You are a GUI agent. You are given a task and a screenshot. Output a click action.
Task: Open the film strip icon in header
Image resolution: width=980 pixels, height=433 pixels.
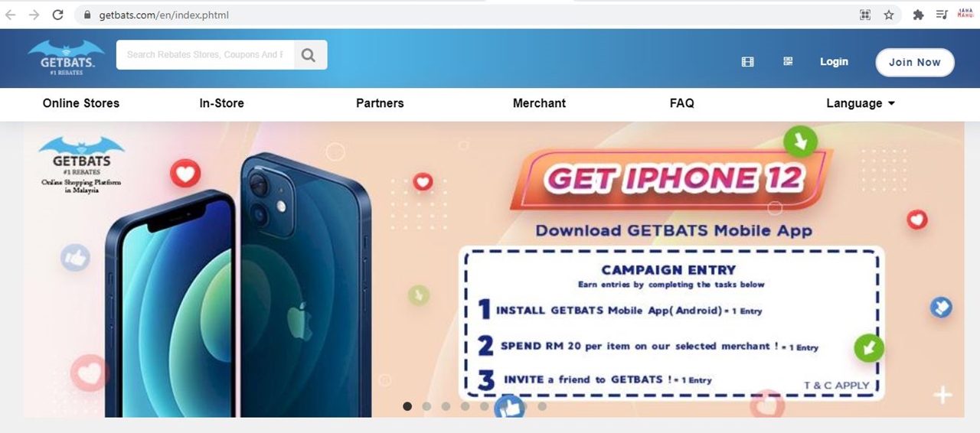coord(748,62)
